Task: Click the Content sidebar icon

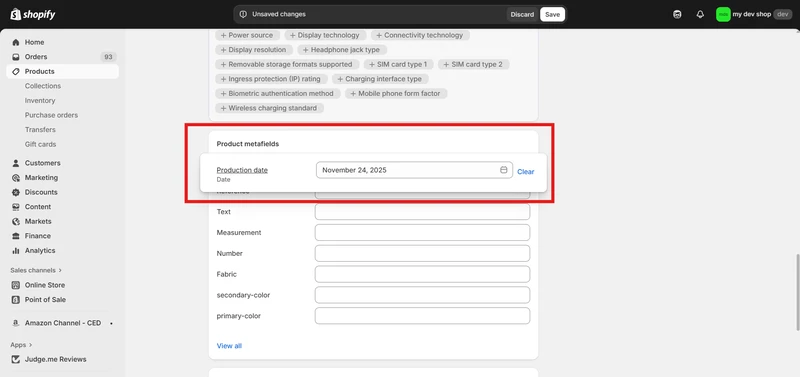Action: (x=16, y=207)
